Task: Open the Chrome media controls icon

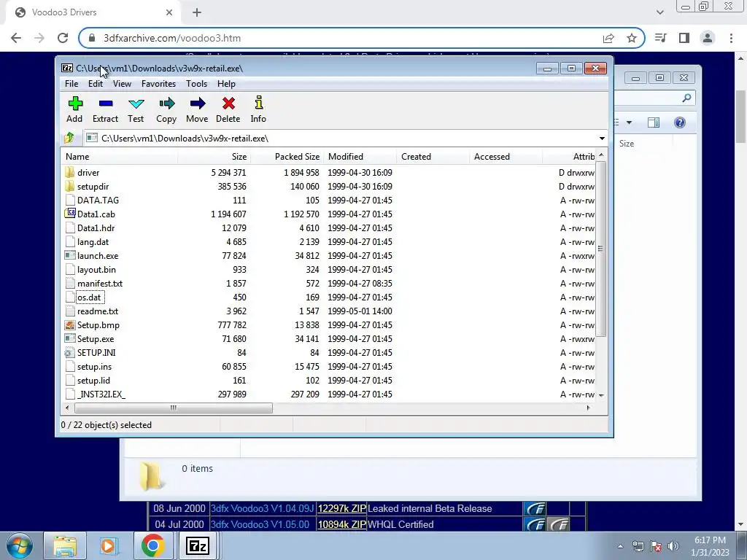Action: click(x=661, y=38)
